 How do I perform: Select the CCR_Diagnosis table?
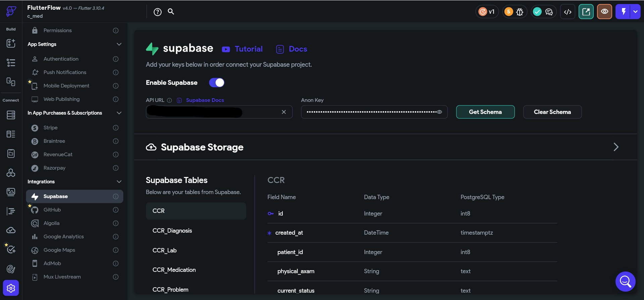[172, 231]
